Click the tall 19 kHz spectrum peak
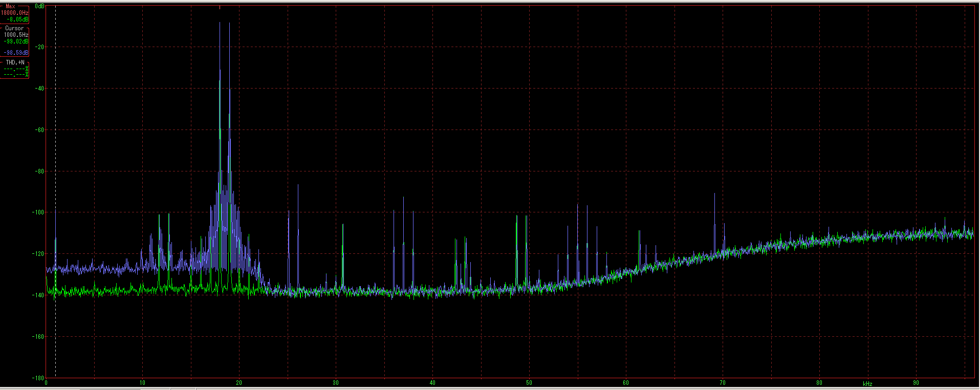 (x=230, y=154)
